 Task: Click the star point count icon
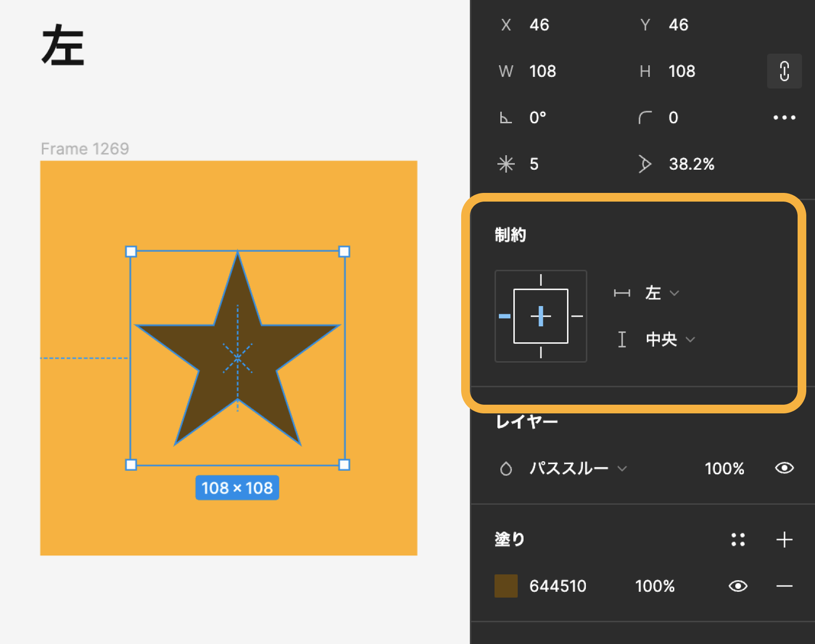(506, 164)
